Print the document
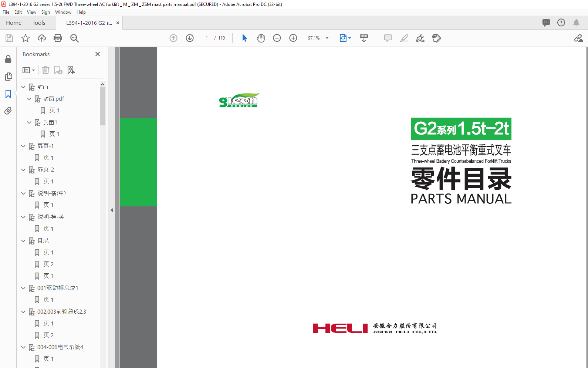This screenshot has width=588, height=368. click(x=58, y=38)
